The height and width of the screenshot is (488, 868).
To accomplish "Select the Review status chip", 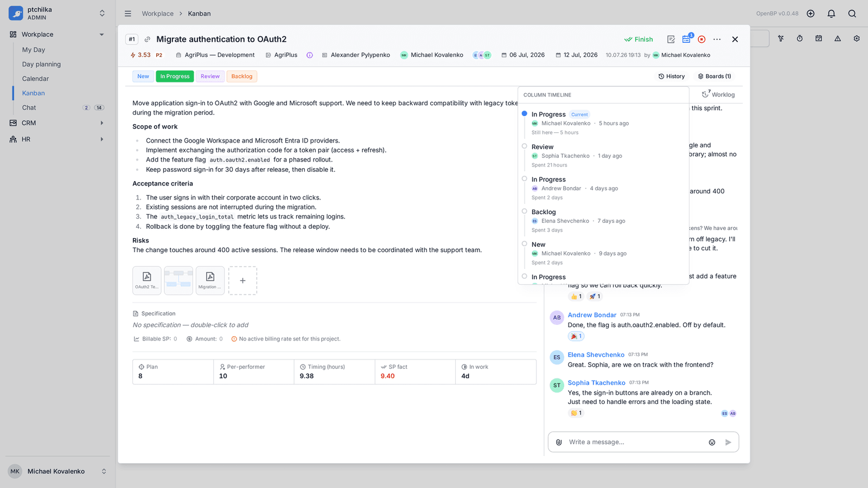I will (x=210, y=76).
